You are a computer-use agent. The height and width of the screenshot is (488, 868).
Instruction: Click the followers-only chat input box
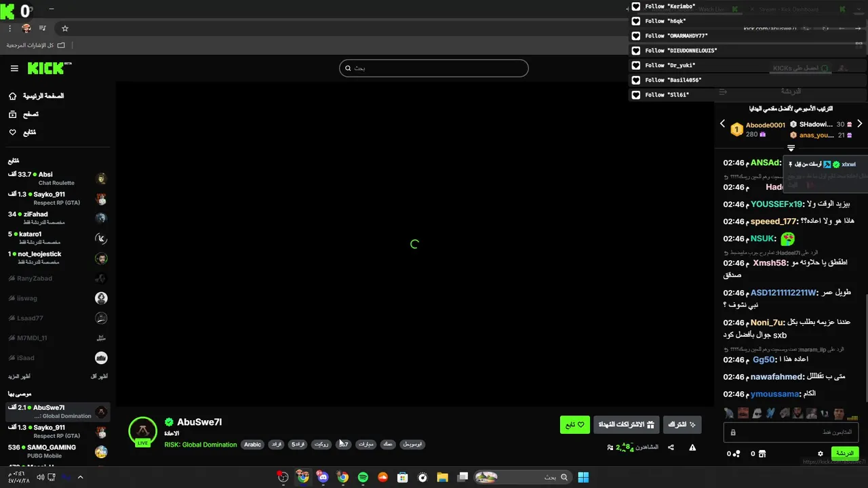click(x=791, y=432)
